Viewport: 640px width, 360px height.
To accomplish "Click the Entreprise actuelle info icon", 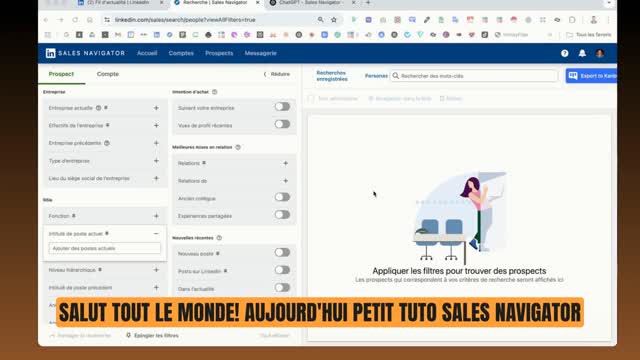I will [98, 108].
